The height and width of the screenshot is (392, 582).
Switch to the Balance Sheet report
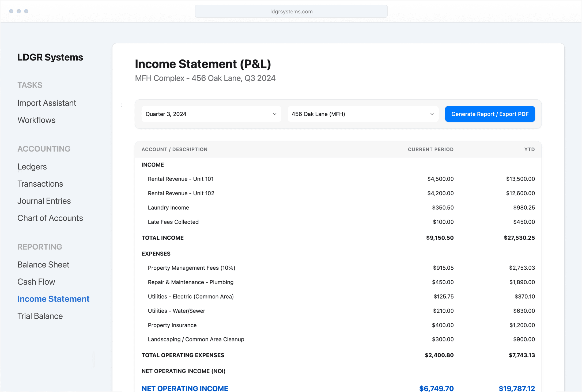click(x=43, y=265)
